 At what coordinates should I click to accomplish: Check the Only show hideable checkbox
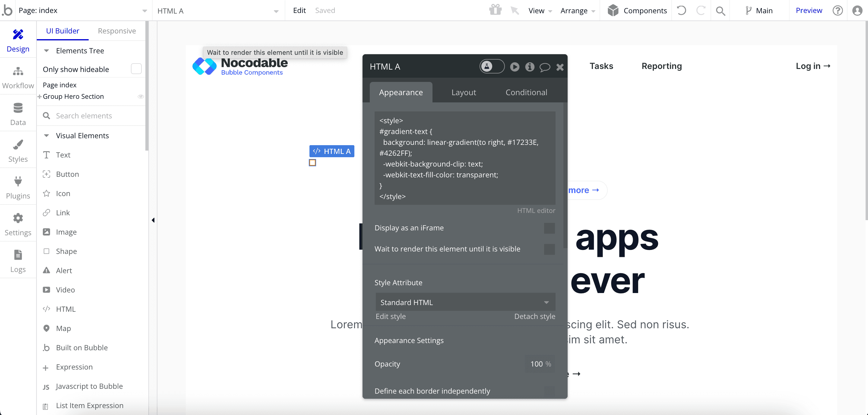(136, 69)
